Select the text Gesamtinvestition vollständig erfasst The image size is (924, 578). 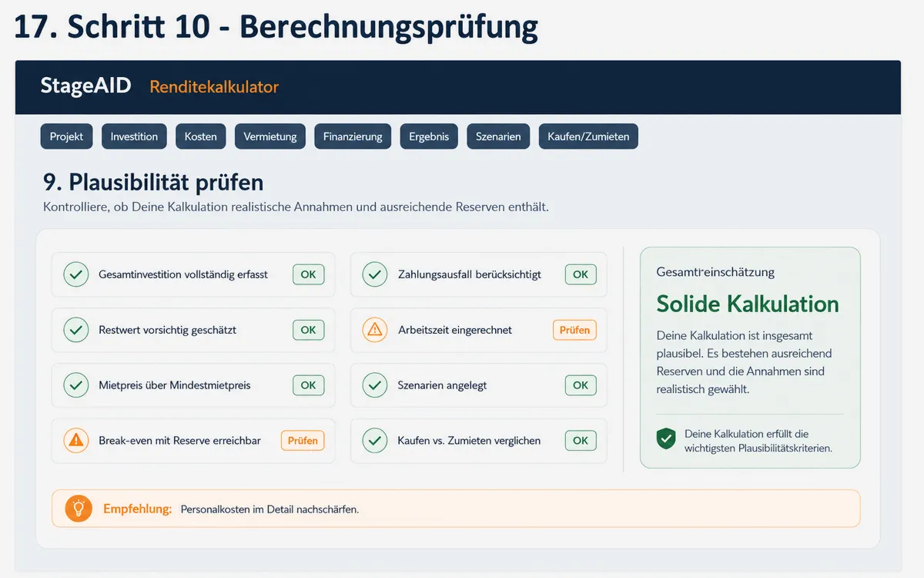183,274
